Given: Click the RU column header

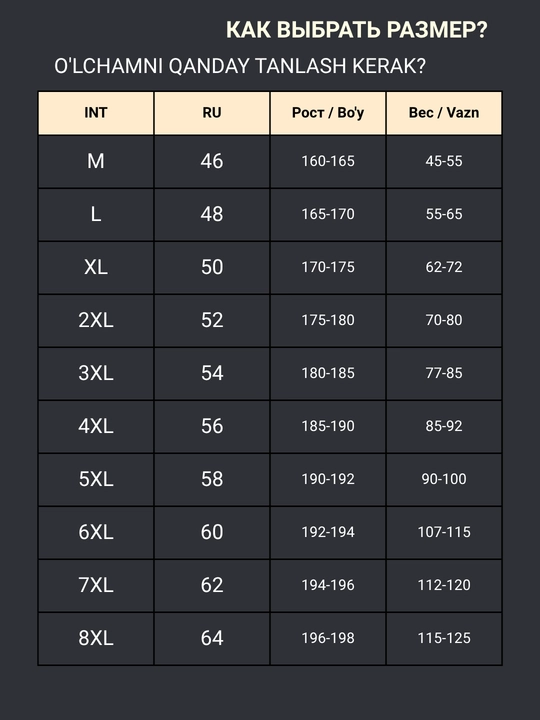Looking at the screenshot, I should (212, 113).
